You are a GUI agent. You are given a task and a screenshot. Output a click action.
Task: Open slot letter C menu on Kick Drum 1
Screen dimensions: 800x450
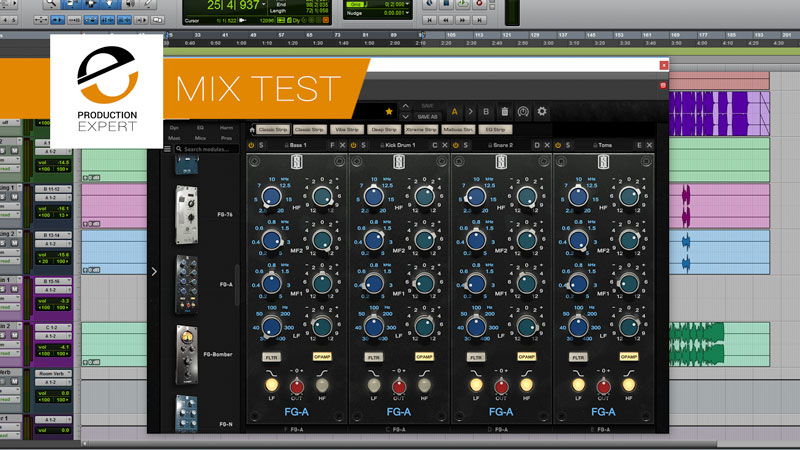click(x=435, y=145)
